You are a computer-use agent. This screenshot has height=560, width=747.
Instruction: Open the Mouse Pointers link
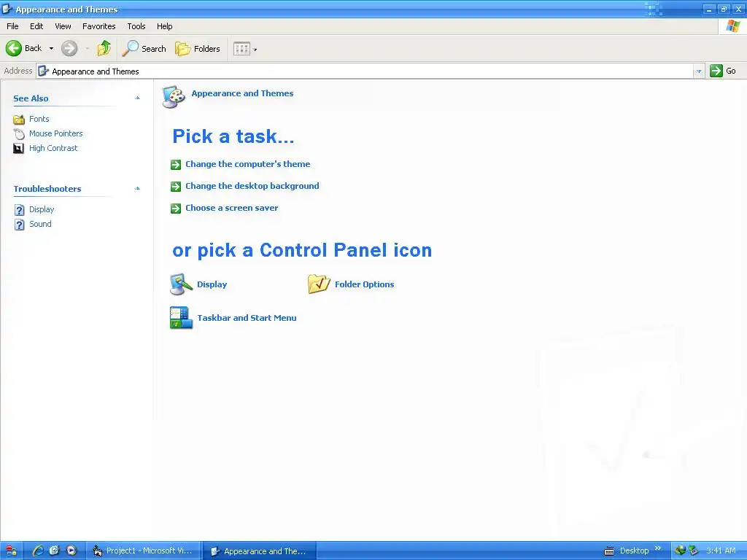55,134
